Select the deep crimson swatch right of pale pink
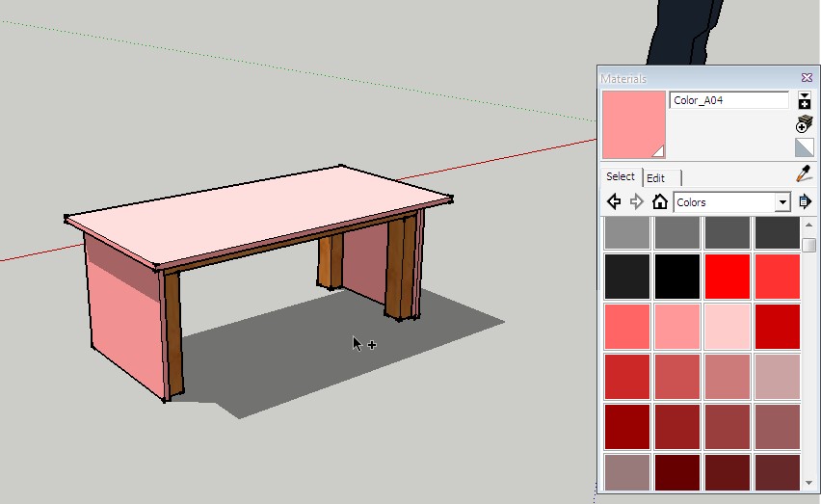 [x=778, y=327]
